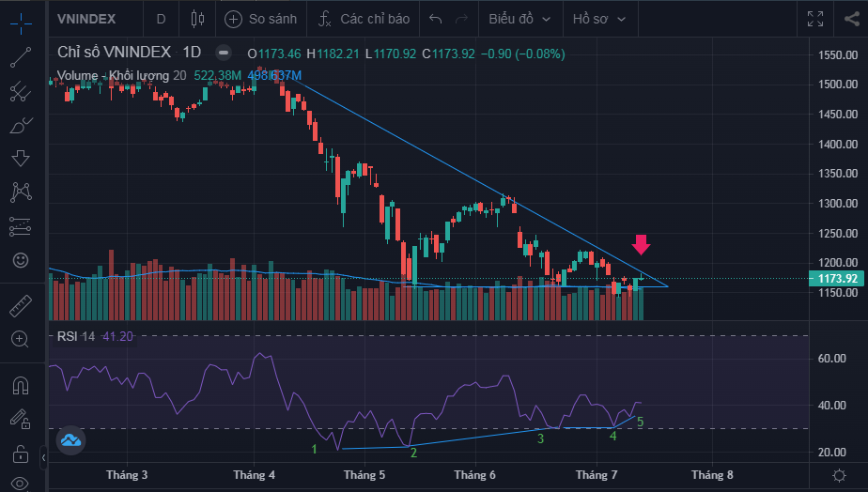Collapse the legend next to Chỉ số VNINDEX 1D
The image size is (868, 492).
click(223, 54)
